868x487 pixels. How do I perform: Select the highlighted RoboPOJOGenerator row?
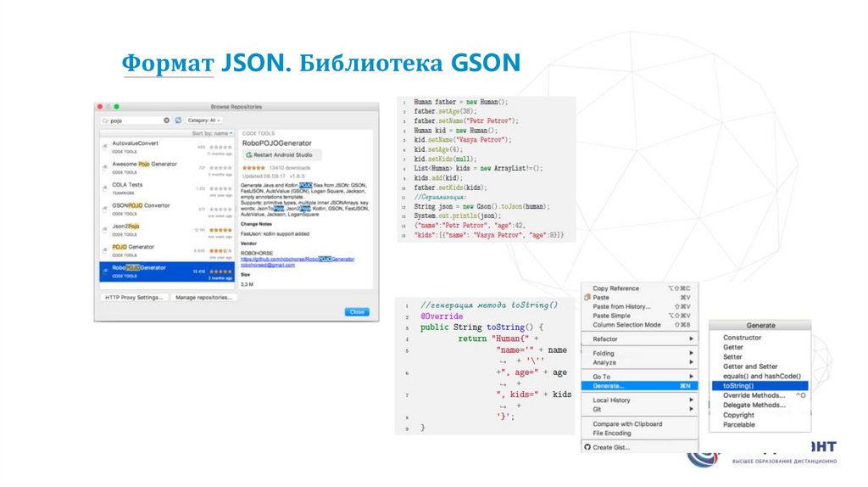[167, 271]
